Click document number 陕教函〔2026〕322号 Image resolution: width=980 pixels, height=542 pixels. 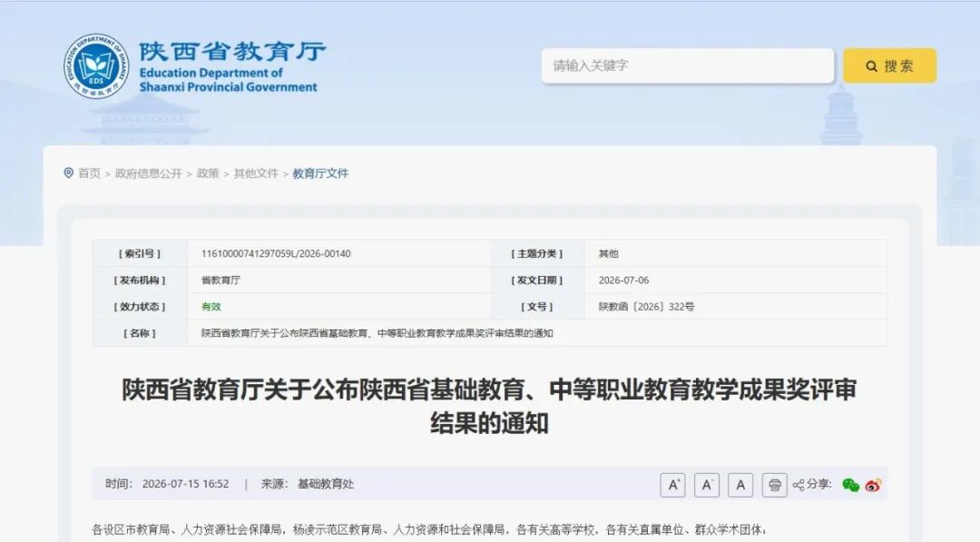tap(646, 306)
